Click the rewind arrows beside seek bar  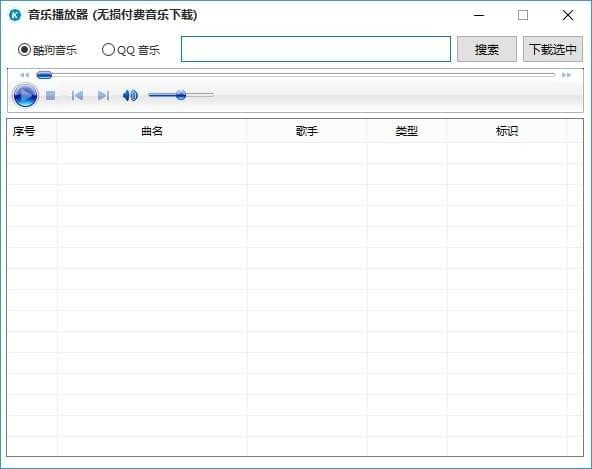tap(25, 75)
